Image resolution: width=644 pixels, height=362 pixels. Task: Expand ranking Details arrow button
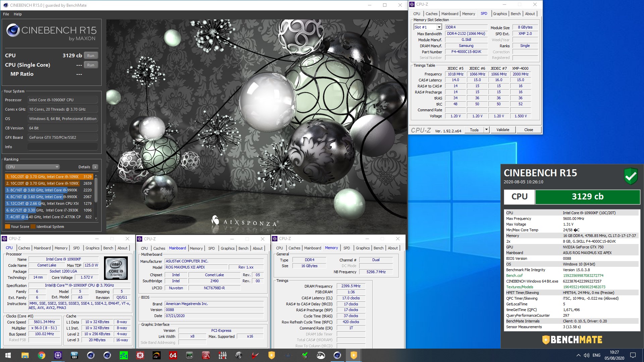(x=95, y=167)
